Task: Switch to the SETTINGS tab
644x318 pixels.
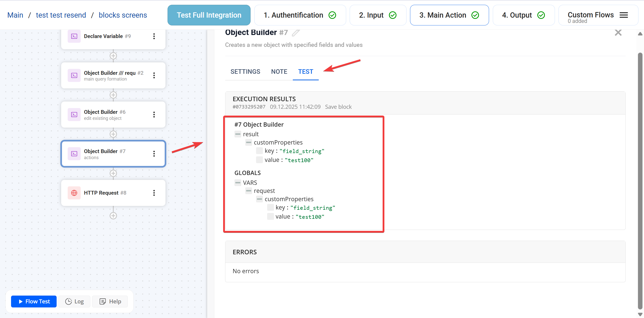Action: click(245, 72)
